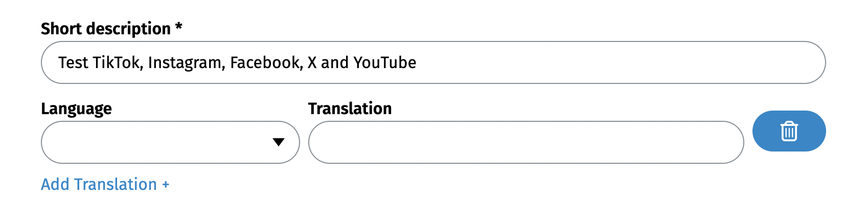Click the Add Translation text
Screen dimensions: 868x216
click(x=99, y=184)
